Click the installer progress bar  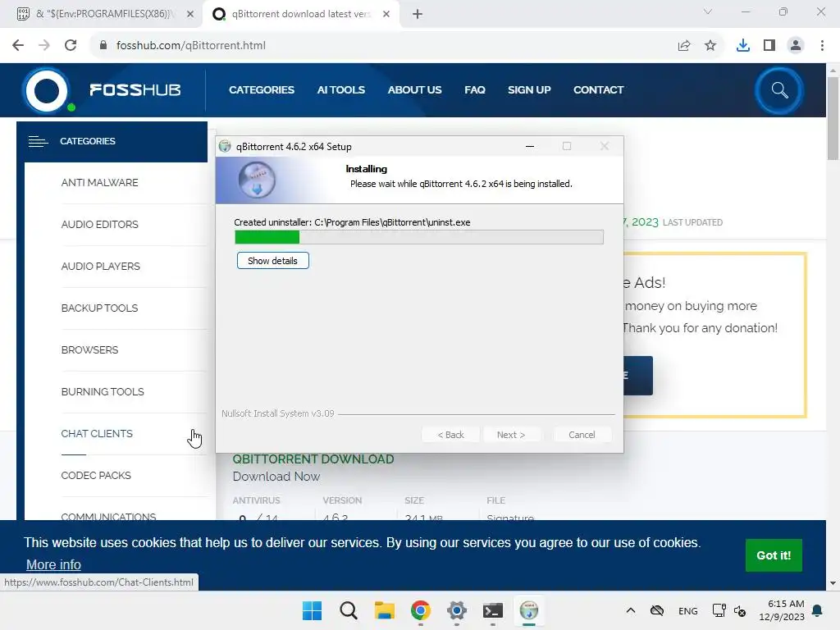point(419,237)
